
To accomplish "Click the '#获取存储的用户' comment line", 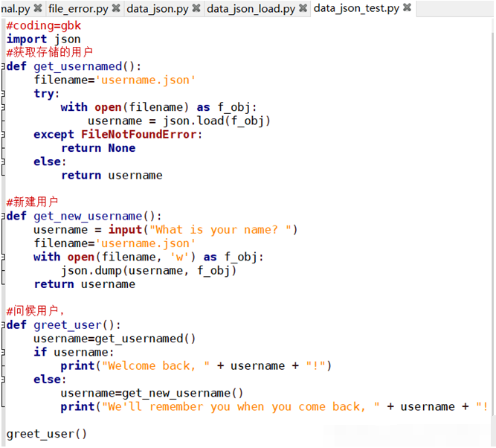I will pos(49,52).
